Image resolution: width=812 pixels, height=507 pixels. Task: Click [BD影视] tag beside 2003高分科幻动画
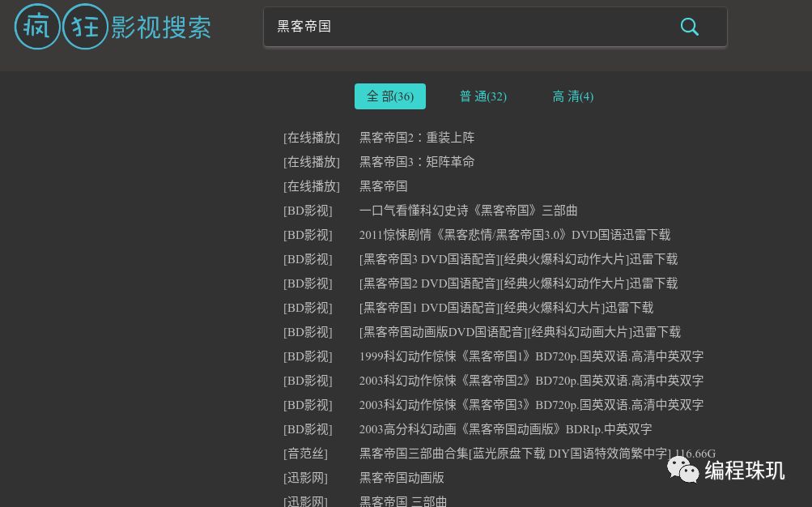coord(308,430)
